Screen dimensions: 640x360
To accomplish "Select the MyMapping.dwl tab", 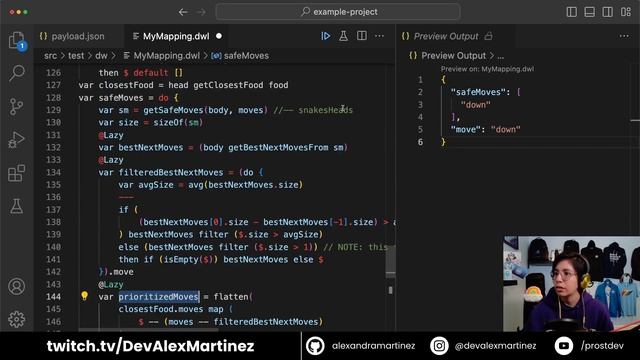I will (176, 36).
